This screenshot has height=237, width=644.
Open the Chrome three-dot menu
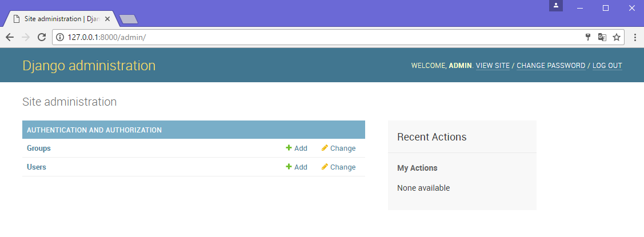coord(635,37)
